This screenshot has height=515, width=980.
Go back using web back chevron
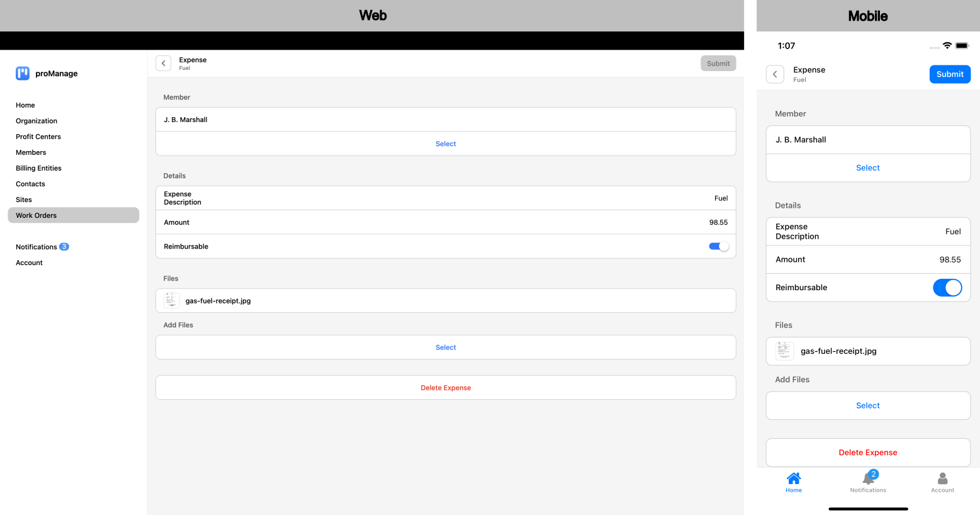click(x=164, y=64)
